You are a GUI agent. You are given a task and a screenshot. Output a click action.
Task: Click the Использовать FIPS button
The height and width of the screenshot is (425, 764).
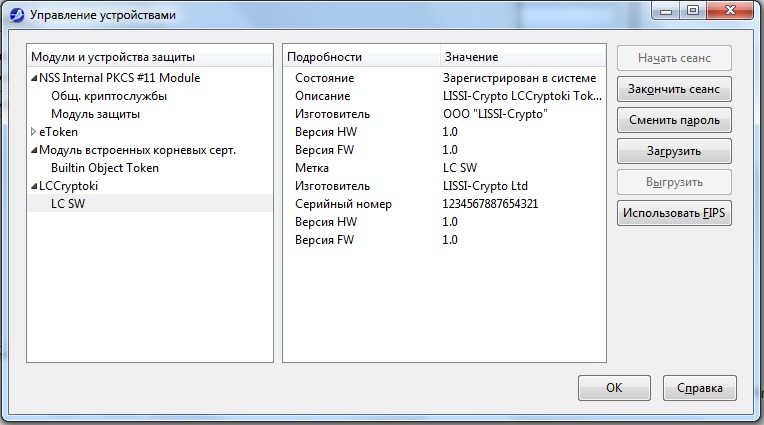(x=674, y=213)
